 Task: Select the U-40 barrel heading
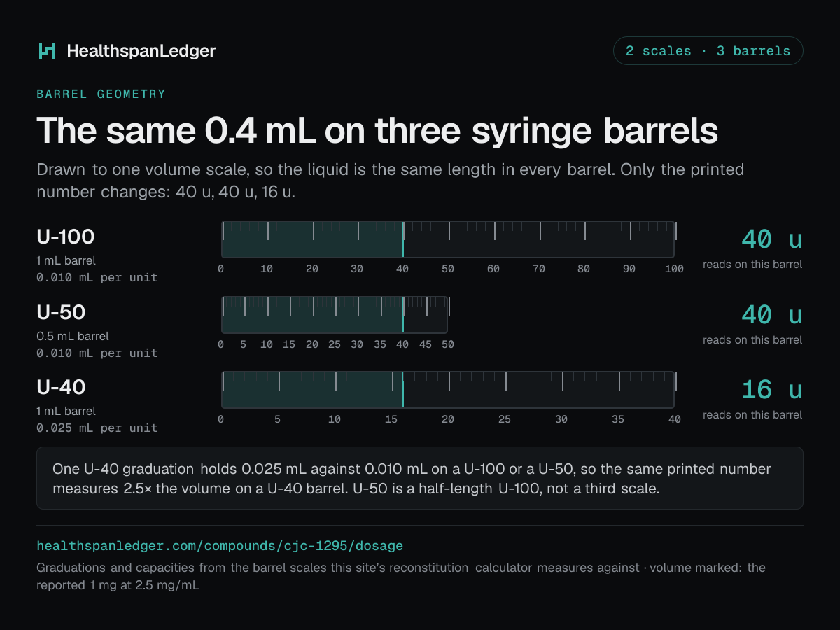[x=61, y=387]
